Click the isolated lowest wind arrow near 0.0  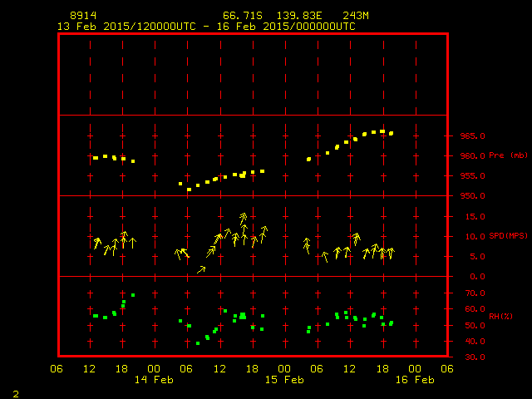pyautogui.click(x=201, y=269)
